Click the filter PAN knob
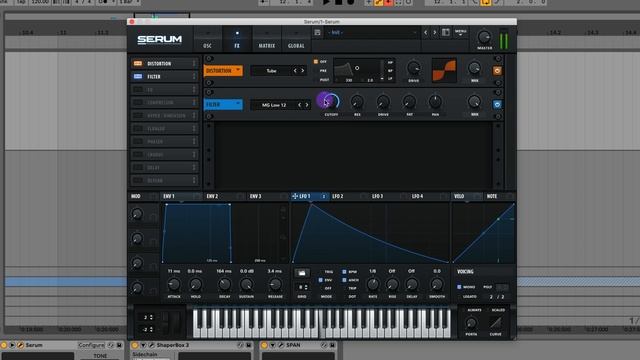 click(x=436, y=102)
